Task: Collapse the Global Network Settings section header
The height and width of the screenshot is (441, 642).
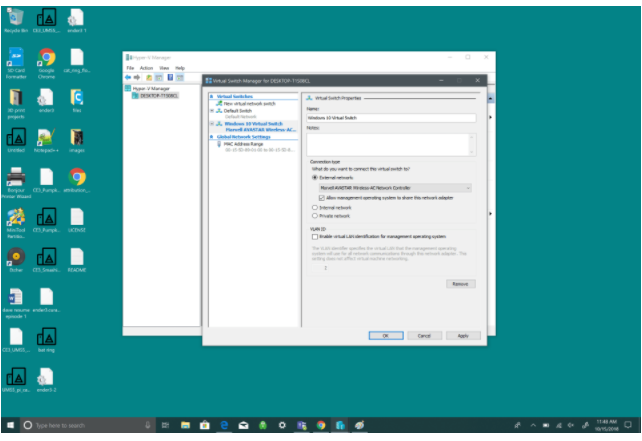Action: pos(212,137)
